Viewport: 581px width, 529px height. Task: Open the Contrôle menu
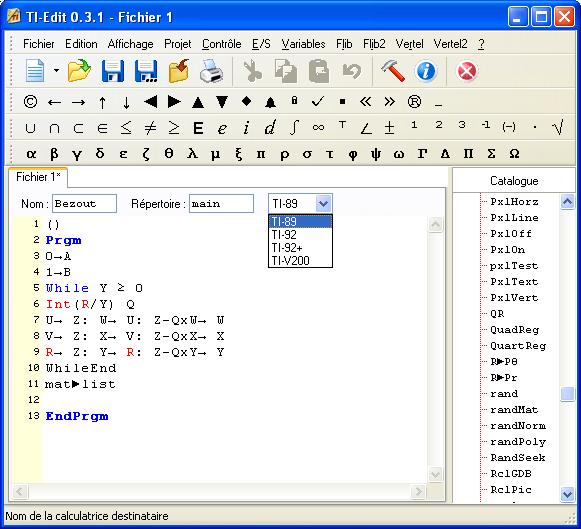[x=222, y=44]
